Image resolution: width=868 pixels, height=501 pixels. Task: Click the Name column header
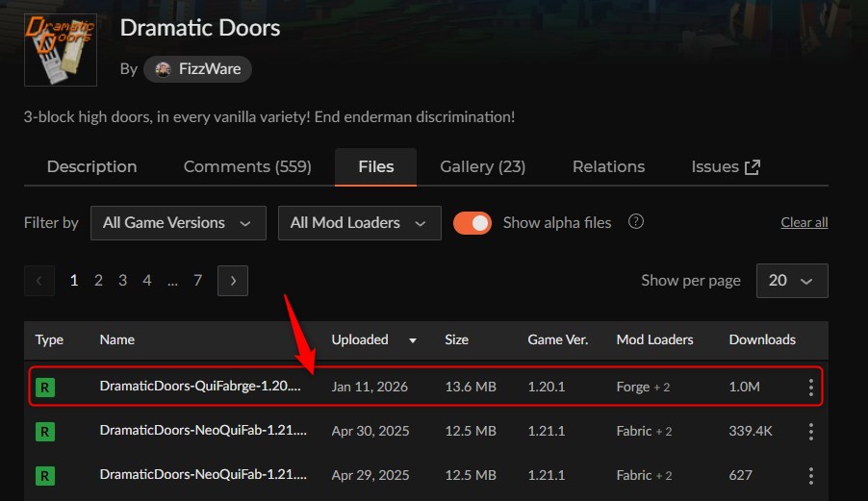(x=116, y=339)
